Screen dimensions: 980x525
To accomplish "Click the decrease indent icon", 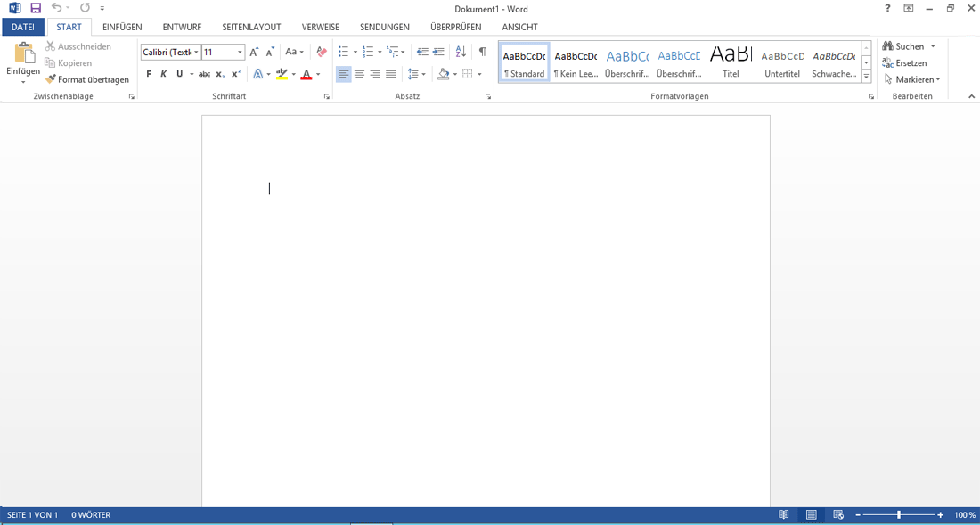I will coord(422,52).
